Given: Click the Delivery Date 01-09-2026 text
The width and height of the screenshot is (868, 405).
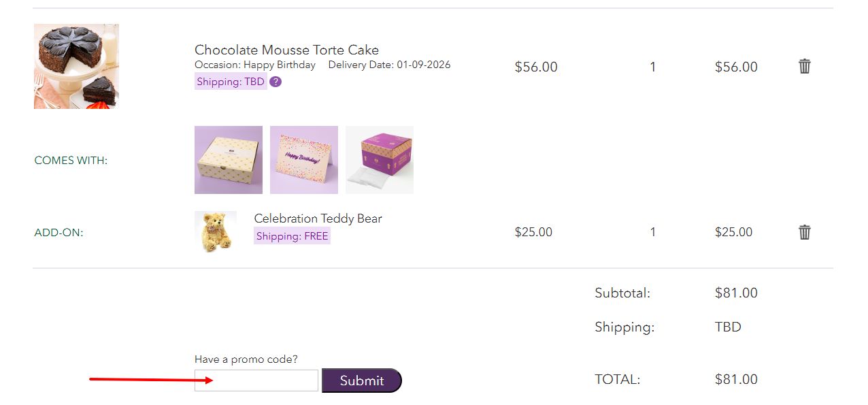Looking at the screenshot, I should tap(388, 65).
